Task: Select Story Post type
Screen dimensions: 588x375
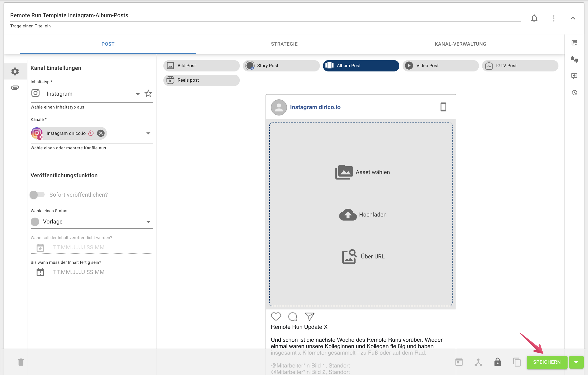Action: (281, 66)
